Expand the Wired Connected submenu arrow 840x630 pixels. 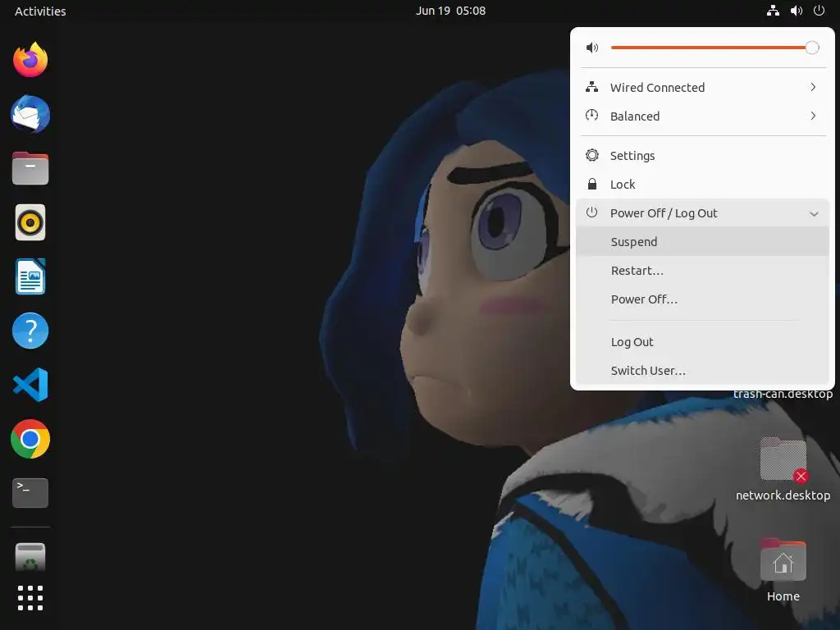coord(813,87)
